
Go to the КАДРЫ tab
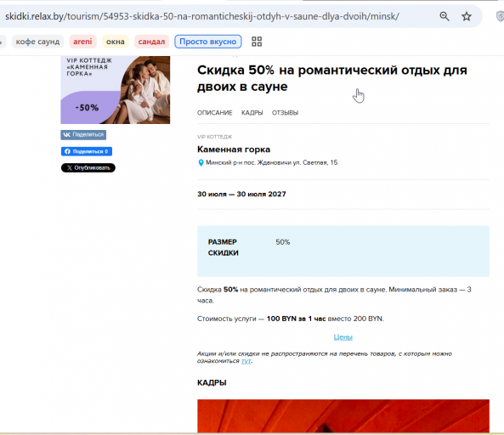(x=252, y=113)
